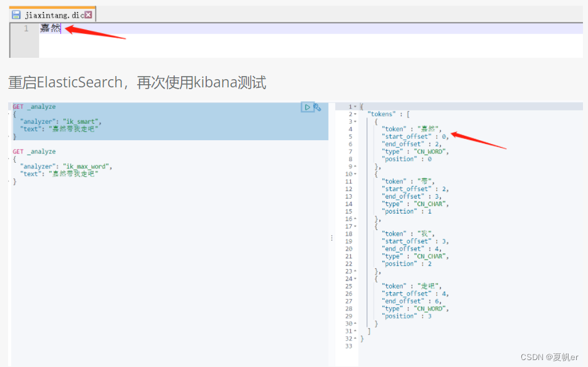Click the "analyzer": "ik_smart" line
The width and height of the screenshot is (588, 367).
click(x=61, y=122)
